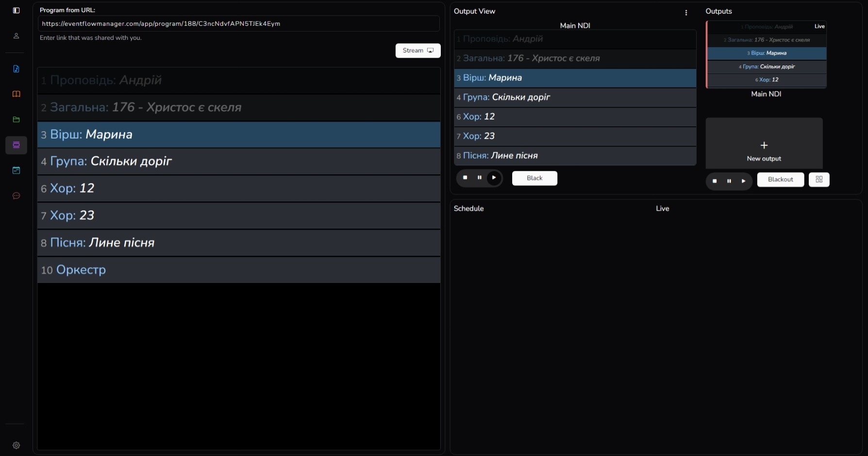Viewport: 868px width, 456px height.
Task: Add a New output
Action: [764, 143]
